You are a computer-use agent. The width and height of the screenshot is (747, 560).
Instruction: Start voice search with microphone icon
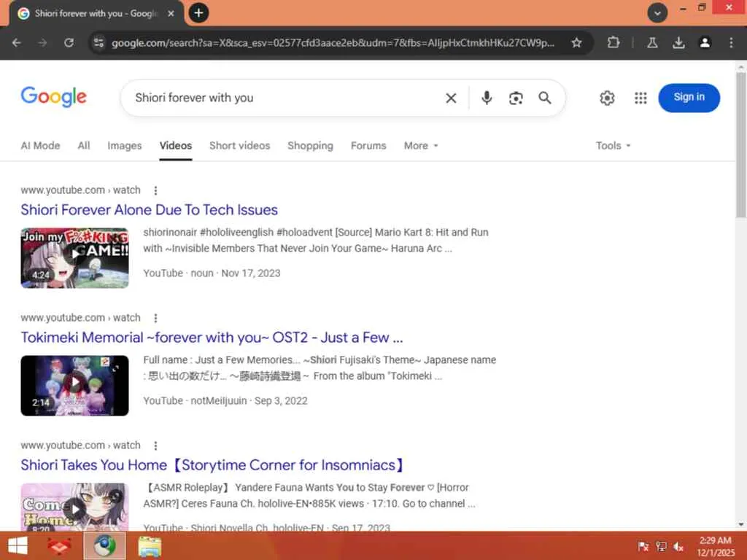pos(487,98)
